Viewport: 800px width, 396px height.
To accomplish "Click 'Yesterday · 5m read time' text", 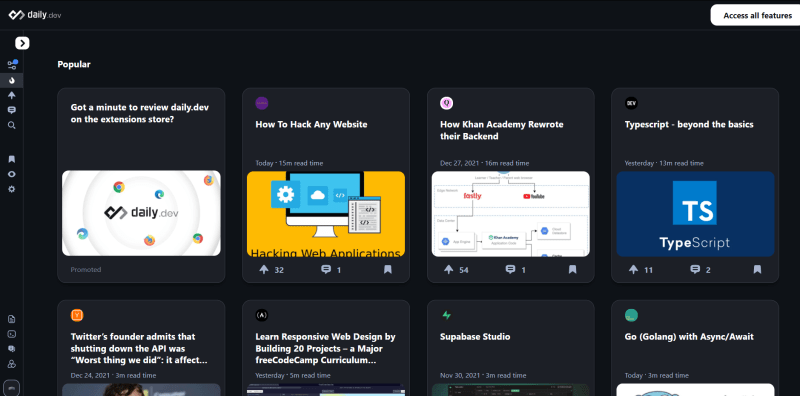I will (x=293, y=376).
